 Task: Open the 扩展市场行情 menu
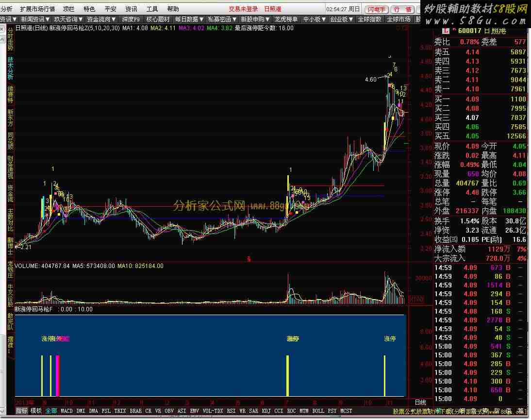(37, 9)
